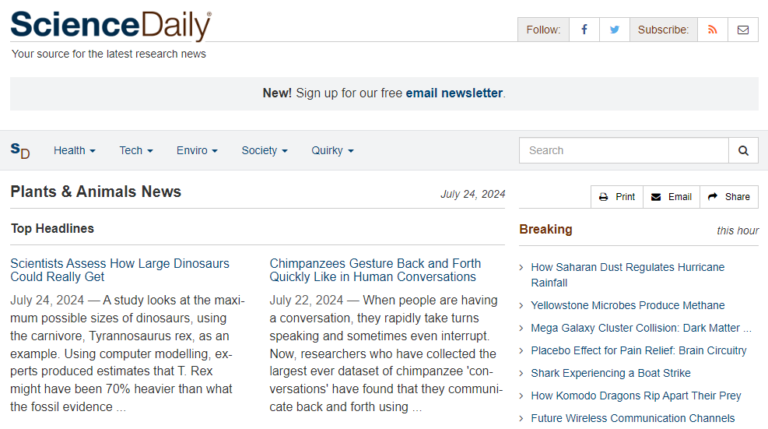
Task: Click the Facebook follow icon
Action: point(584,30)
